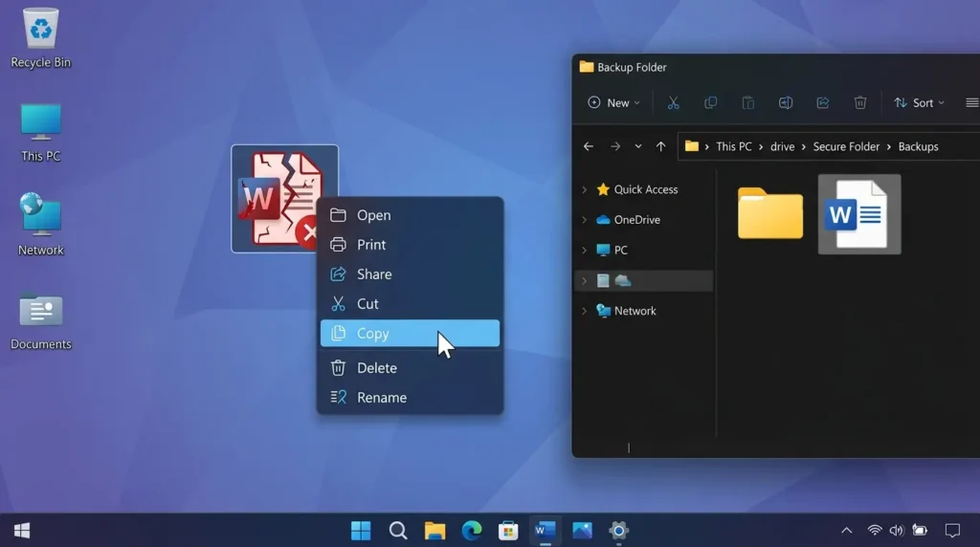The height and width of the screenshot is (547, 980).
Task: Choose Copy in the context menu
Action: coord(410,334)
